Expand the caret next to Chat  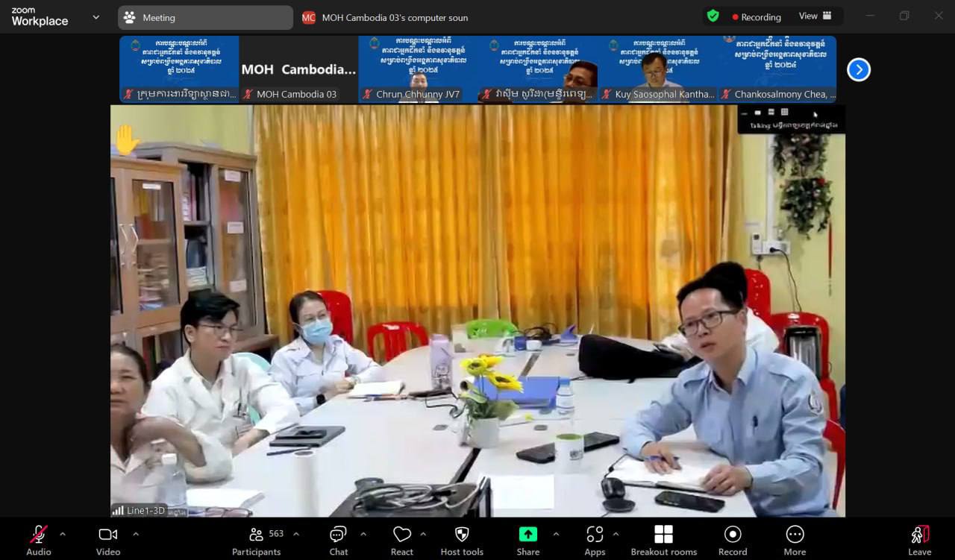(363, 534)
